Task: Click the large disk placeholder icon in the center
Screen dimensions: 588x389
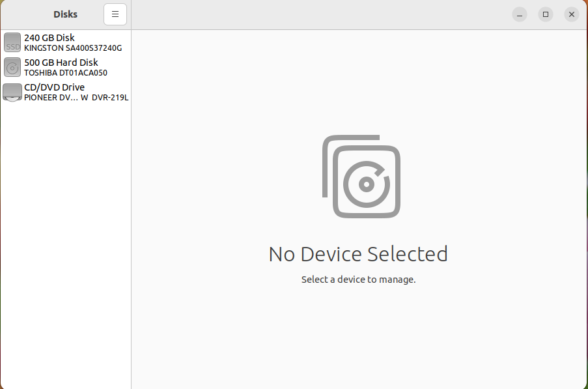Action: (x=361, y=177)
